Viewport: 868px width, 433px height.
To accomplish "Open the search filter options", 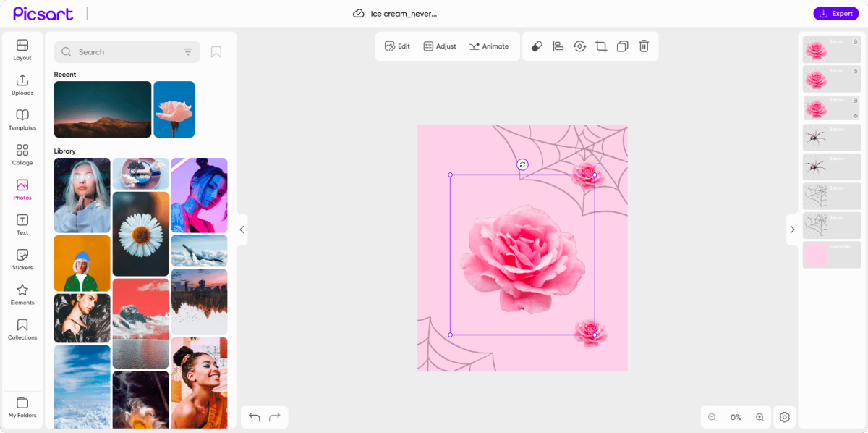I will (x=187, y=51).
